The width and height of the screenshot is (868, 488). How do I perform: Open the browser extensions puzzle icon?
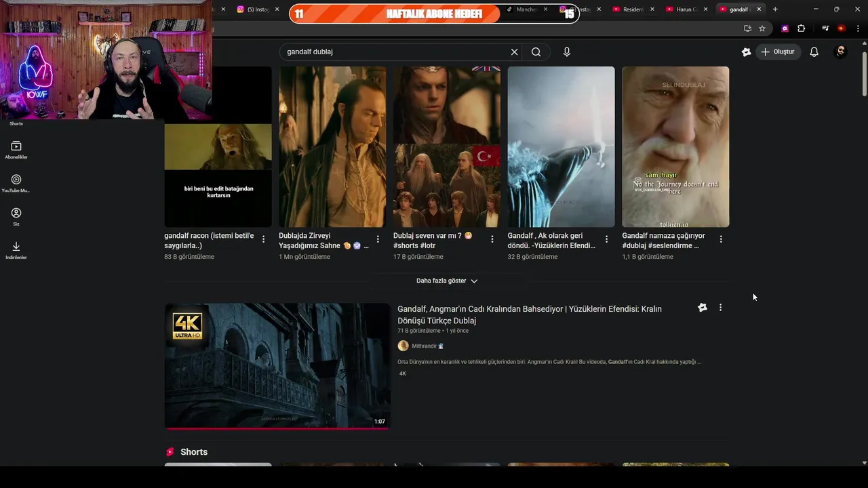click(x=802, y=28)
